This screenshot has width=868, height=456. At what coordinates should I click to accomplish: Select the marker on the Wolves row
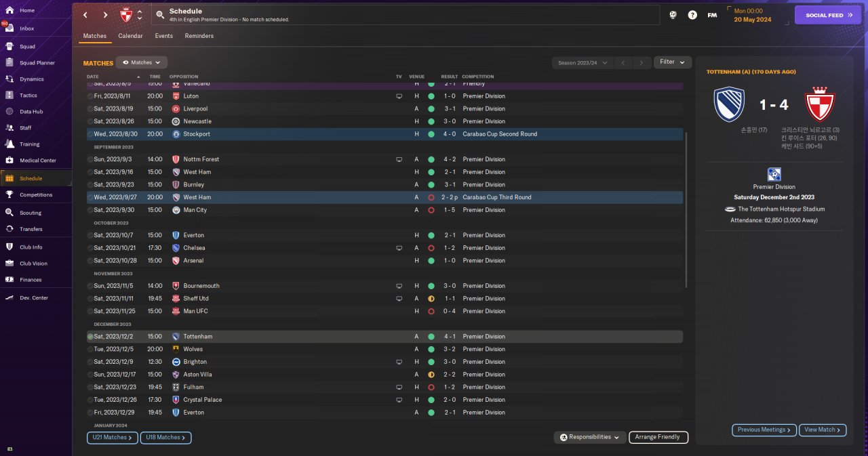click(x=90, y=349)
